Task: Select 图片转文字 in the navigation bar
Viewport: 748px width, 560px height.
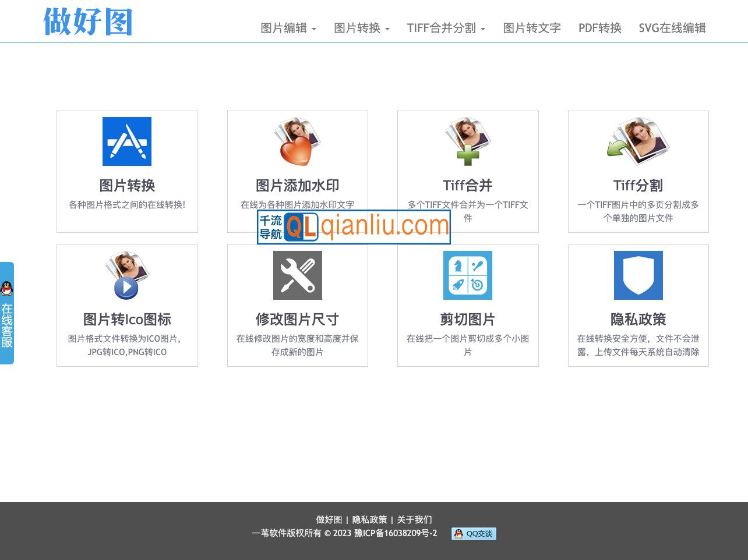Action: (x=531, y=28)
